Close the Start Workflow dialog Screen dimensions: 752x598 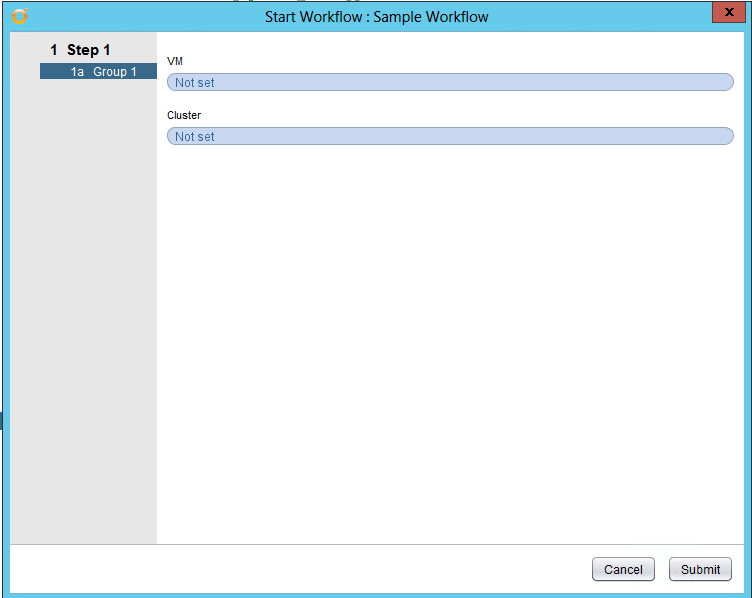click(x=726, y=13)
